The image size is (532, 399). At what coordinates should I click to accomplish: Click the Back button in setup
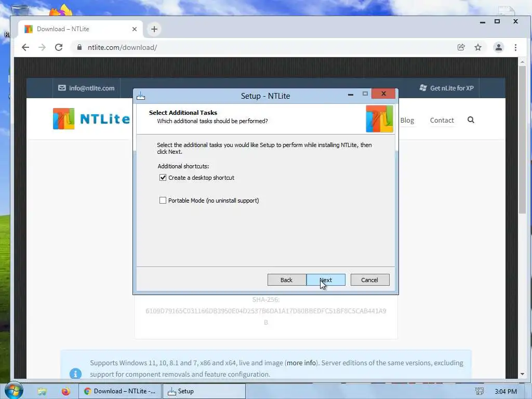(x=286, y=280)
